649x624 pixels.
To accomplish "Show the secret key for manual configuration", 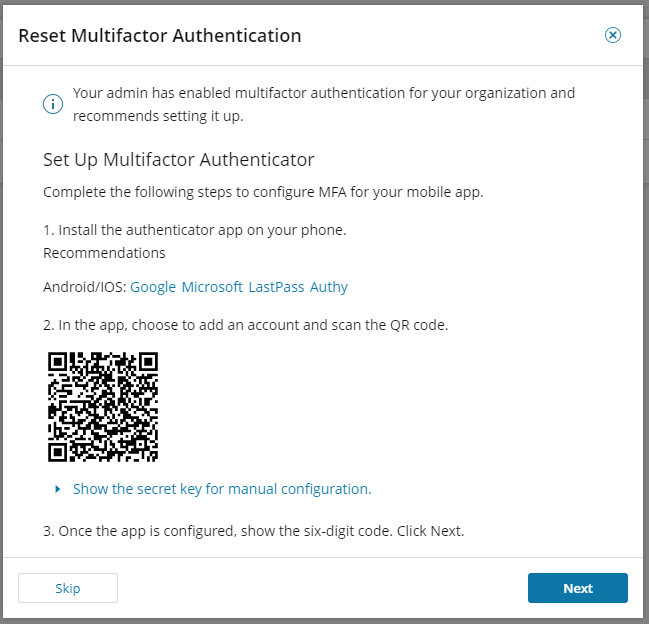I will 222,489.
